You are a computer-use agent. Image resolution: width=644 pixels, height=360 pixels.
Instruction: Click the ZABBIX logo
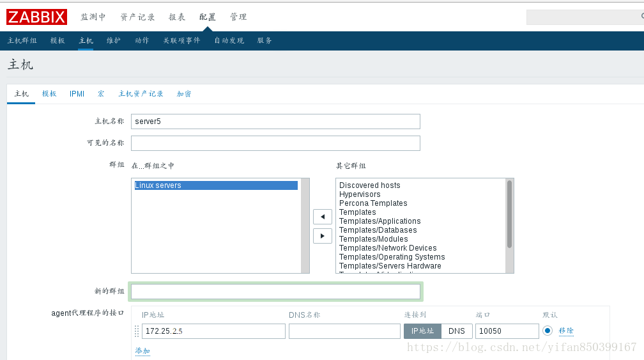pos(36,17)
